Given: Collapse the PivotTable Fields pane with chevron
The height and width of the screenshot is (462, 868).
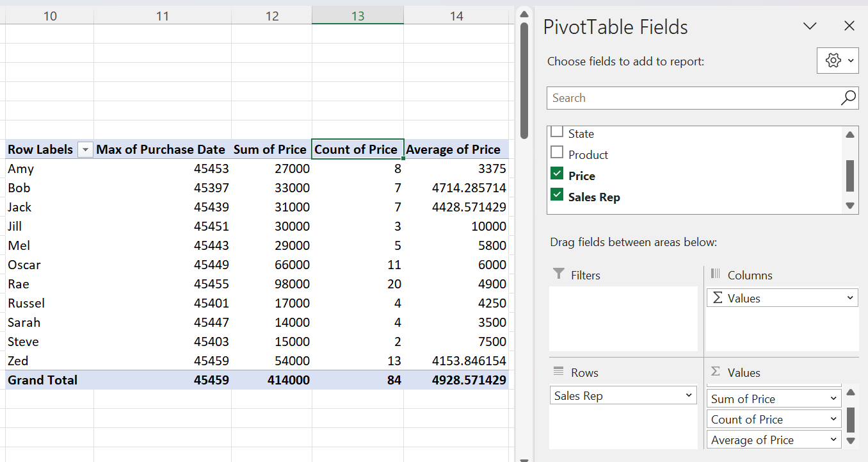Looking at the screenshot, I should 810,26.
